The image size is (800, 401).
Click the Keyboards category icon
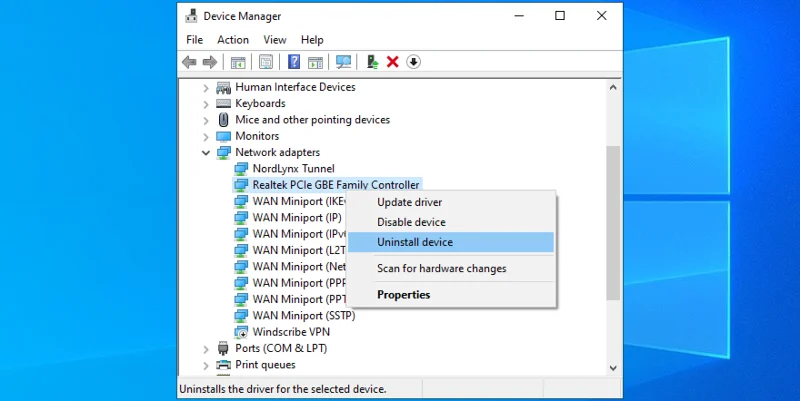223,104
